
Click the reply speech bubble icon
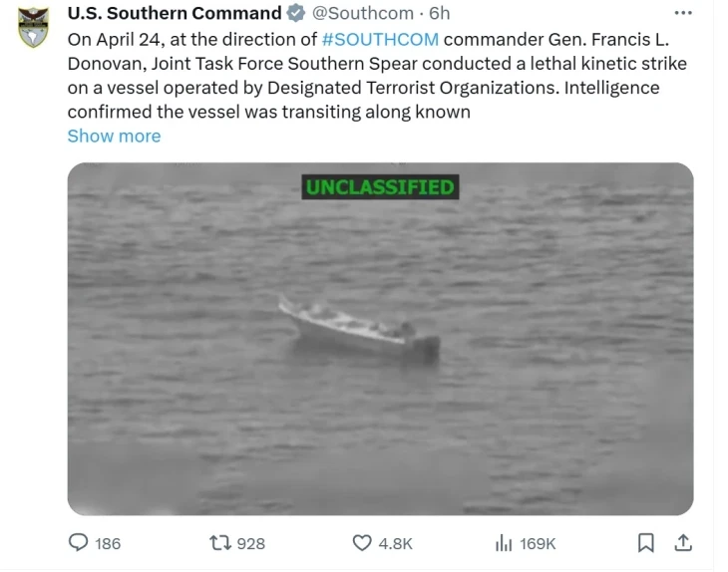point(78,542)
